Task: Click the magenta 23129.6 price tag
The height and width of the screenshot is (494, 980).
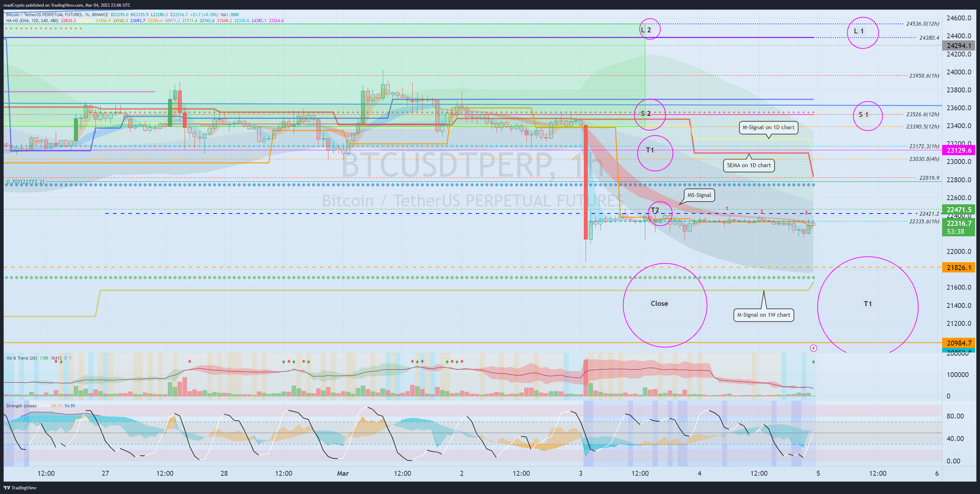Action: point(959,150)
